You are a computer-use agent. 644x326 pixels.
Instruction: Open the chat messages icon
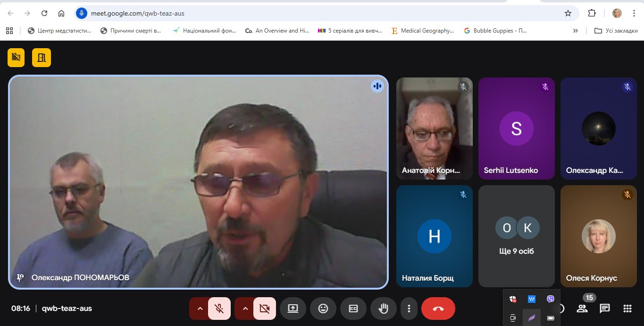[x=604, y=309]
